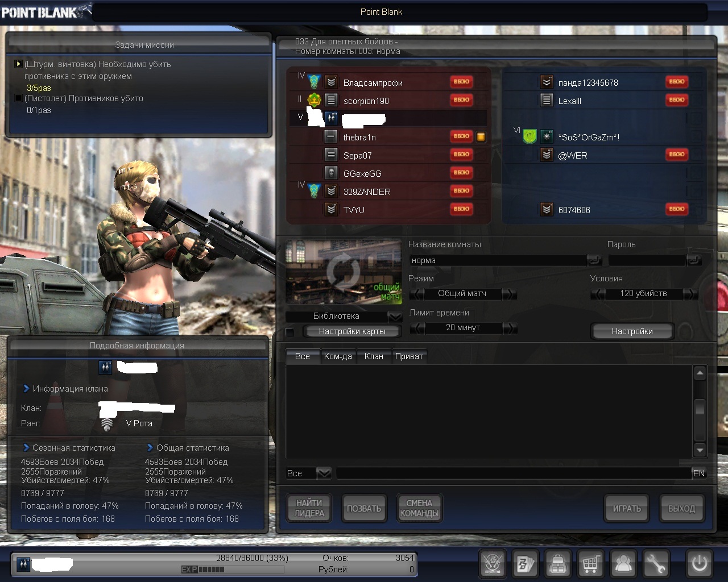Open chat channel dropdown labeled Все
This screenshot has width=728, height=582.
coord(324,473)
